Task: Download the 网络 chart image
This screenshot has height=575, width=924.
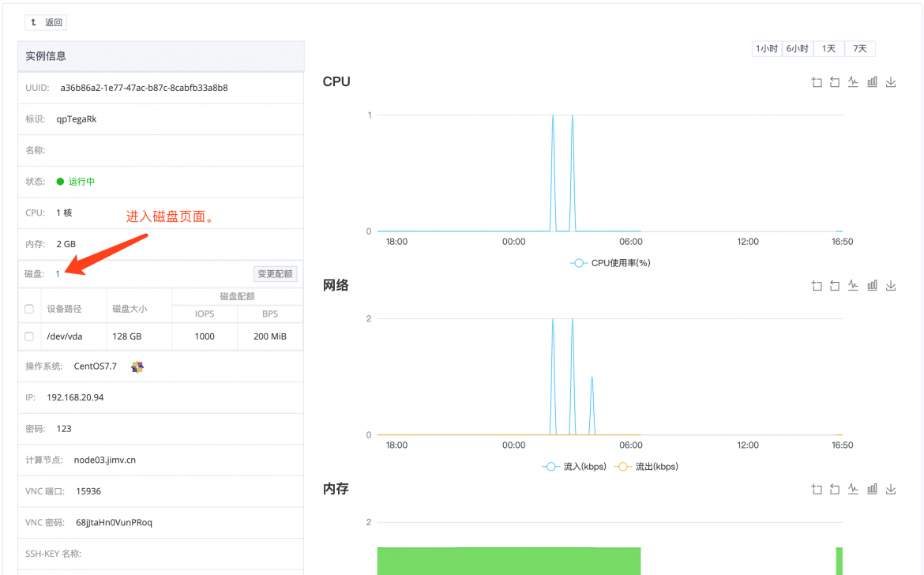Action: click(890, 286)
